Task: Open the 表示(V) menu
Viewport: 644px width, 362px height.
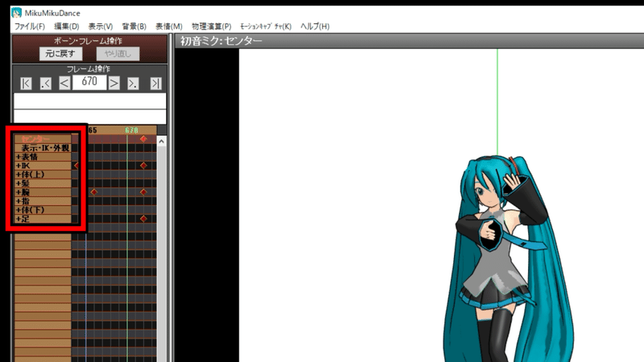Action: [101, 27]
